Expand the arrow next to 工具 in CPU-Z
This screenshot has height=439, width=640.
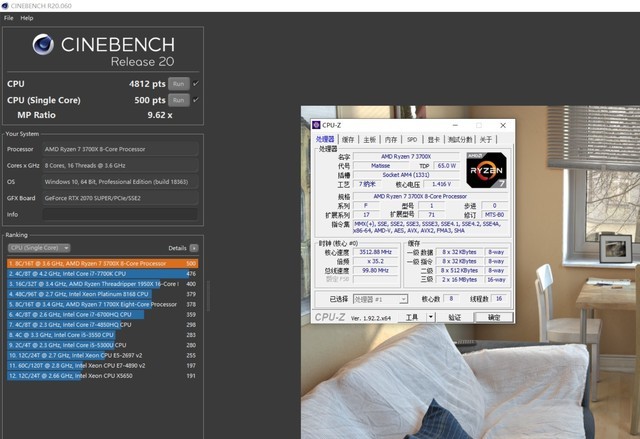[x=430, y=317]
